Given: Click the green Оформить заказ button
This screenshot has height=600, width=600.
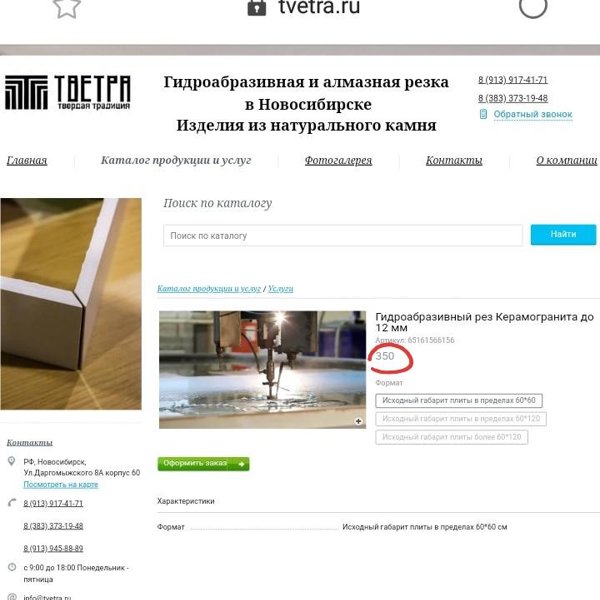Looking at the screenshot, I should point(203,464).
